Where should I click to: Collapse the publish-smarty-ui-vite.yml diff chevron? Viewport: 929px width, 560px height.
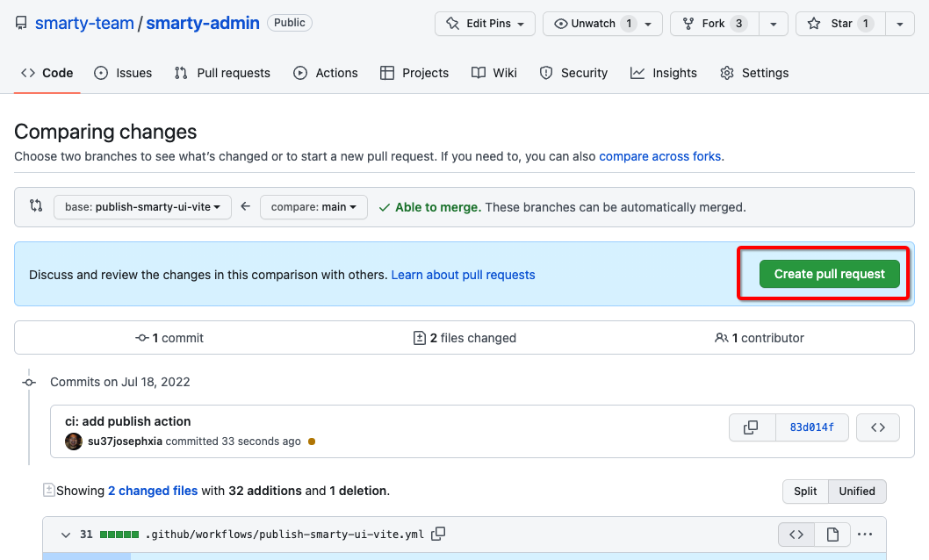[x=66, y=535]
